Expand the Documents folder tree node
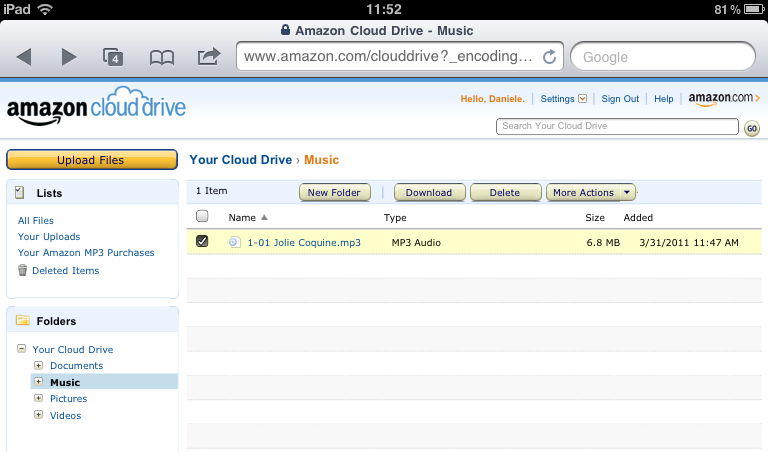Viewport: 768px width, 452px height. point(38,366)
